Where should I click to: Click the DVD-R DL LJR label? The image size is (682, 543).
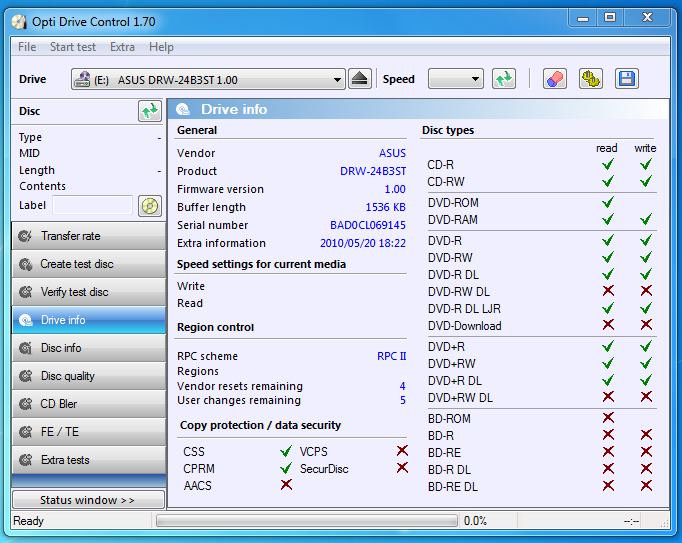pyautogui.click(x=464, y=308)
